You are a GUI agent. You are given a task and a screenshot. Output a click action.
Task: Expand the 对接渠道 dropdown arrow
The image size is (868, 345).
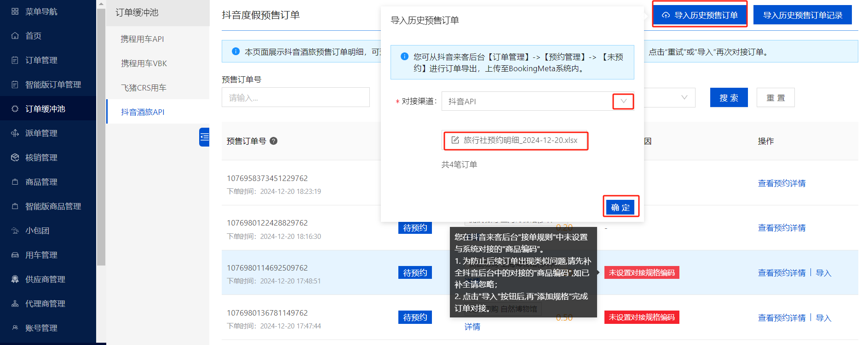623,101
